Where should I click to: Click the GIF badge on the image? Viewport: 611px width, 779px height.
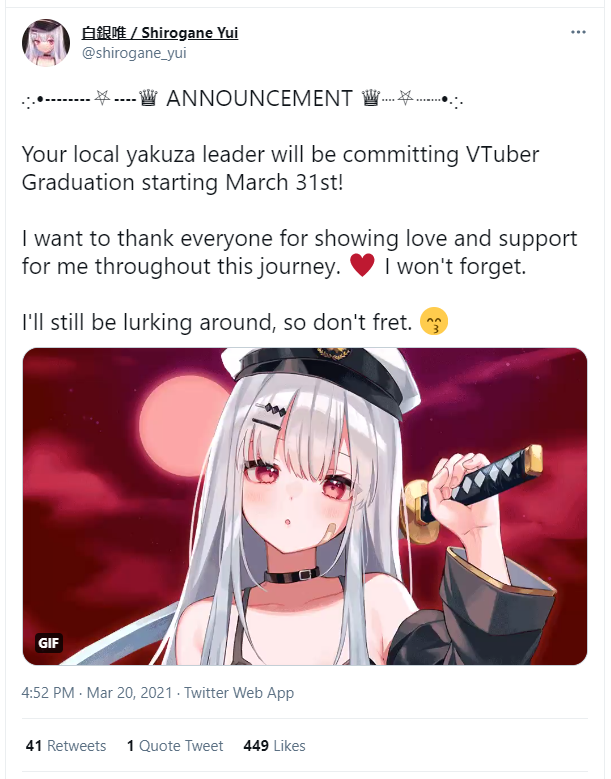(x=48, y=643)
